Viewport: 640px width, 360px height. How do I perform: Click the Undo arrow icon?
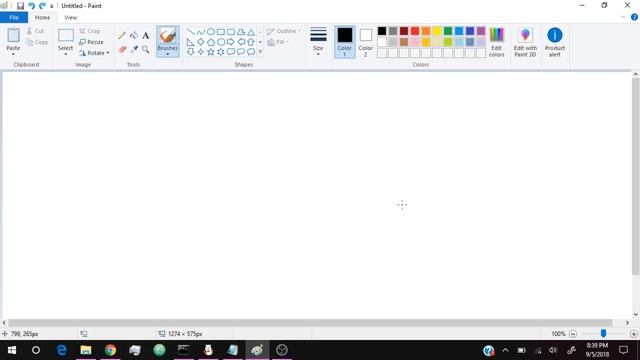pos(31,6)
